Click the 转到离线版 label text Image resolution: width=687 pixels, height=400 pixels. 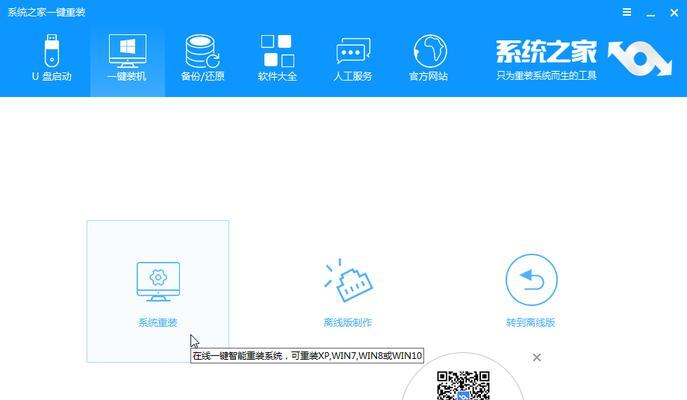coord(531,323)
